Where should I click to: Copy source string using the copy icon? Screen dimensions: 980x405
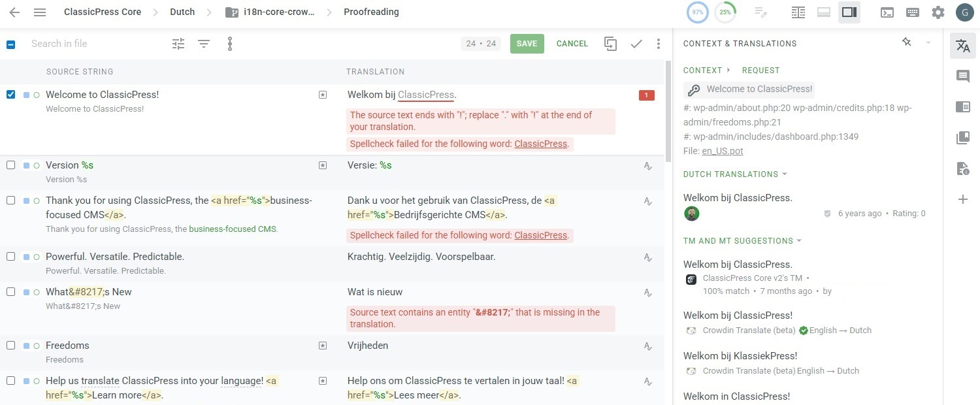pyautogui.click(x=610, y=43)
